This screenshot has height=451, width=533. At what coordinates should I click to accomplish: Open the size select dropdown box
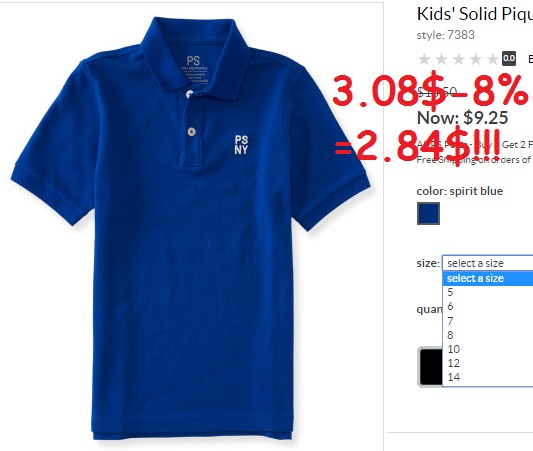pos(487,263)
